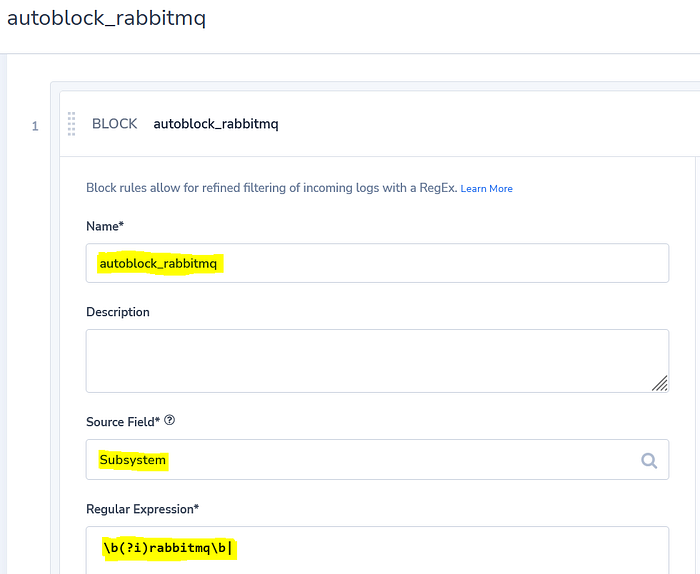Click into the Regular Expression input box
The height and width of the screenshot is (574, 700).
click(x=377, y=550)
